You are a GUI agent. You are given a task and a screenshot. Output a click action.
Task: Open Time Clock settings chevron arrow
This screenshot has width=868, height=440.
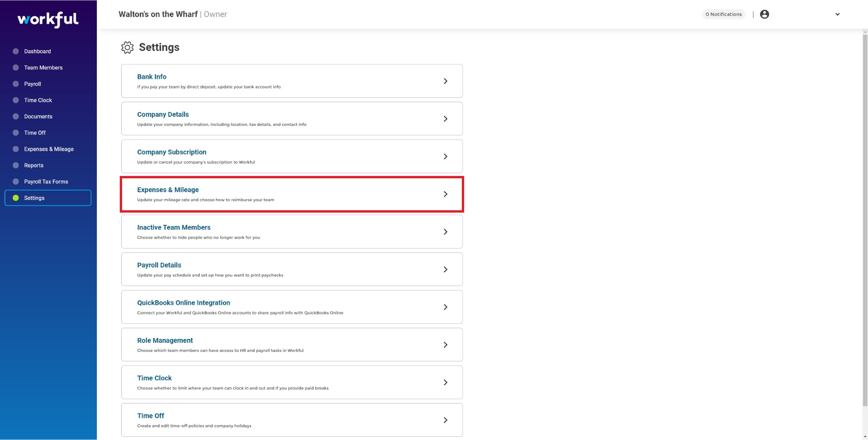coord(445,382)
